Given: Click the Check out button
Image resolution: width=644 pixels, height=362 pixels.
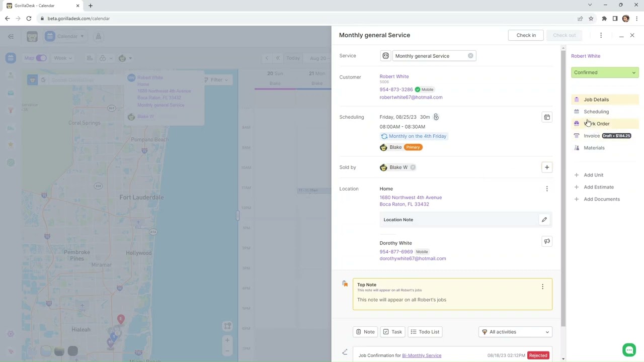Looking at the screenshot, I should 564,35.
